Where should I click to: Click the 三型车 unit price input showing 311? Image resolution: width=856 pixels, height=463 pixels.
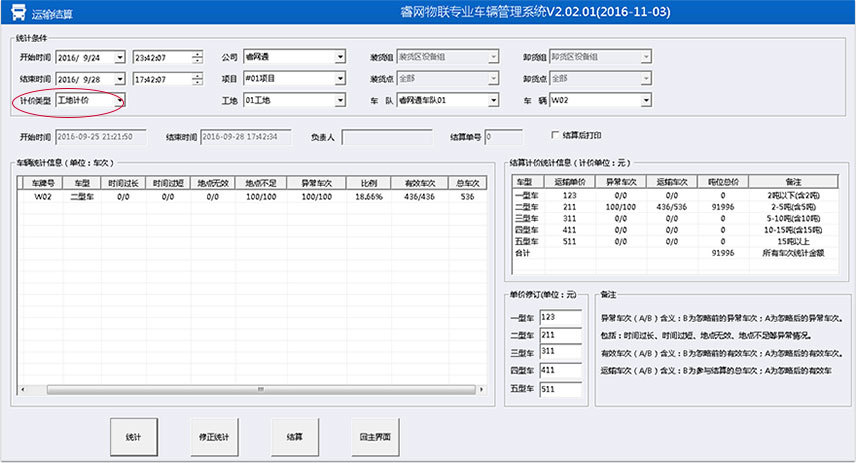click(561, 352)
